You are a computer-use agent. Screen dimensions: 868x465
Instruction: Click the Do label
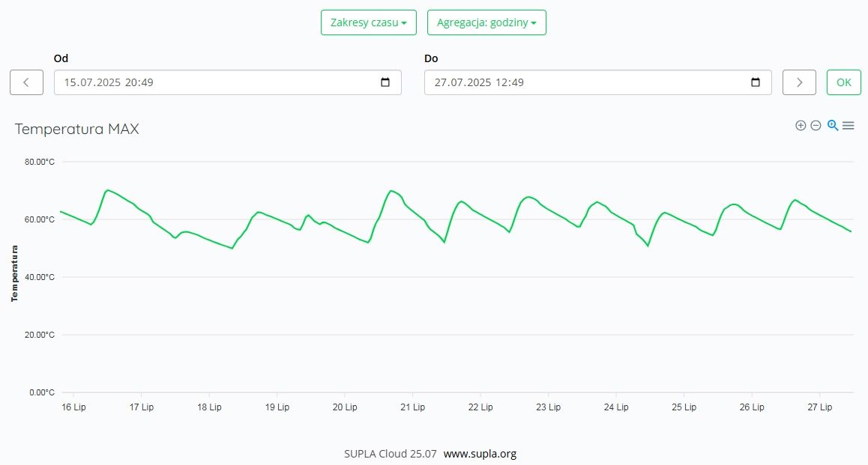click(431, 58)
